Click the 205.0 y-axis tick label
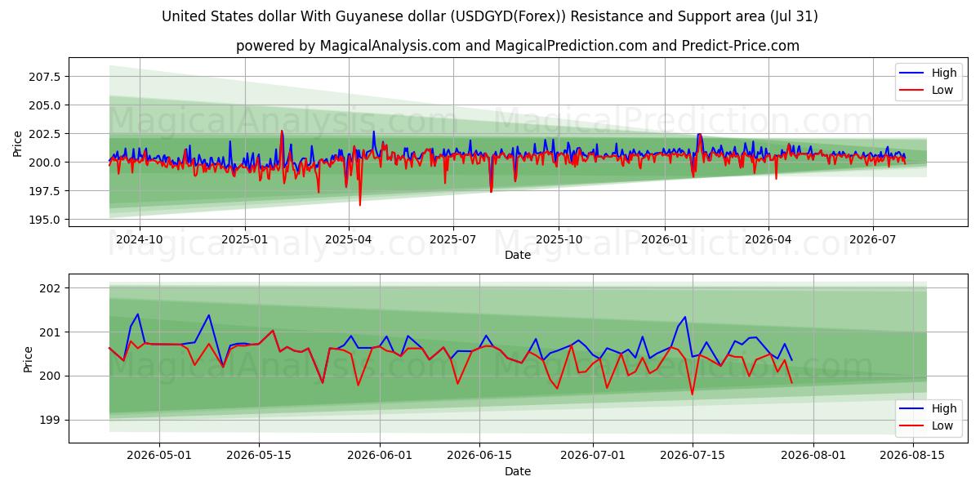Image resolution: width=980 pixels, height=490 pixels. (x=46, y=105)
